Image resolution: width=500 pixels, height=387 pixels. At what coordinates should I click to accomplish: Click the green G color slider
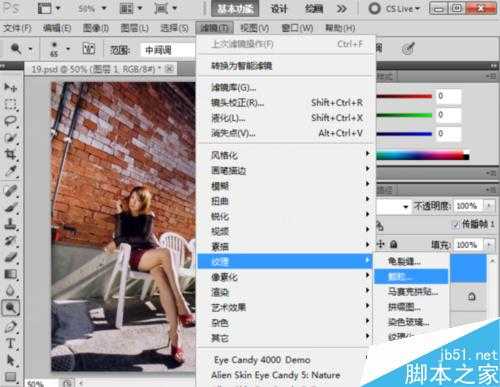[x=404, y=115]
